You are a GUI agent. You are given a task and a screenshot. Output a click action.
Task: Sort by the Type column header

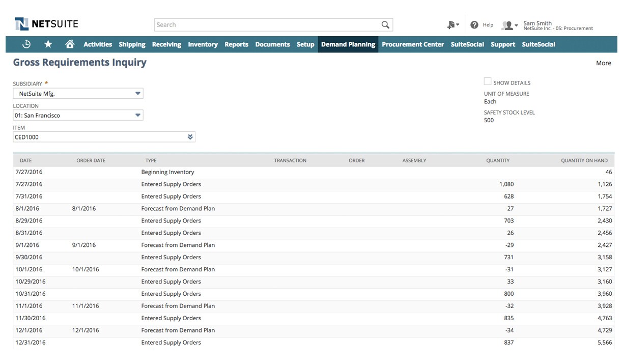[151, 160]
